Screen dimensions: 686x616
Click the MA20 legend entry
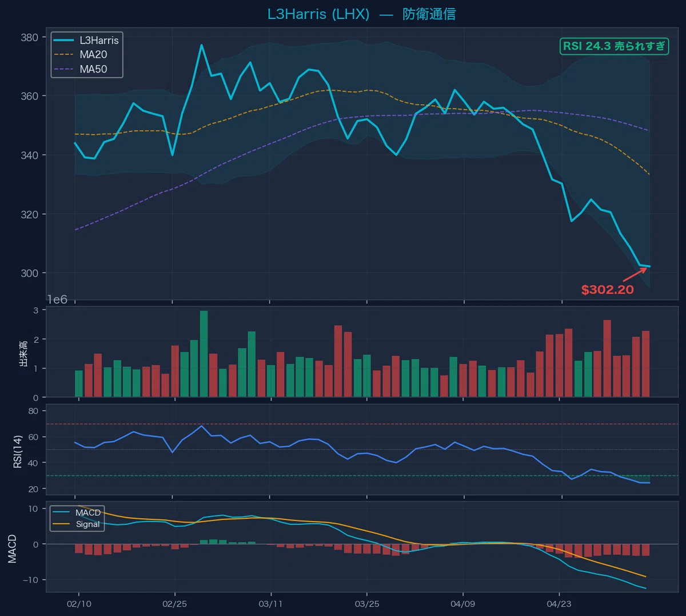pos(80,55)
